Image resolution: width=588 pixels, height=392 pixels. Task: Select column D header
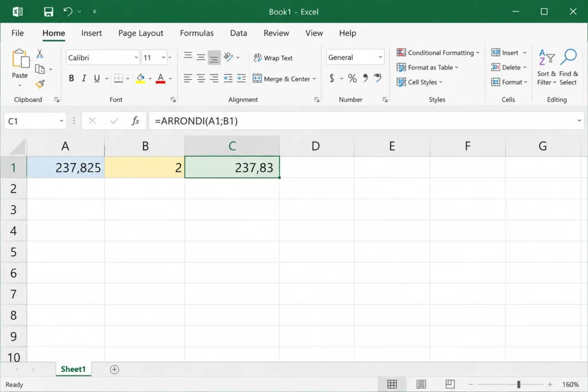316,146
